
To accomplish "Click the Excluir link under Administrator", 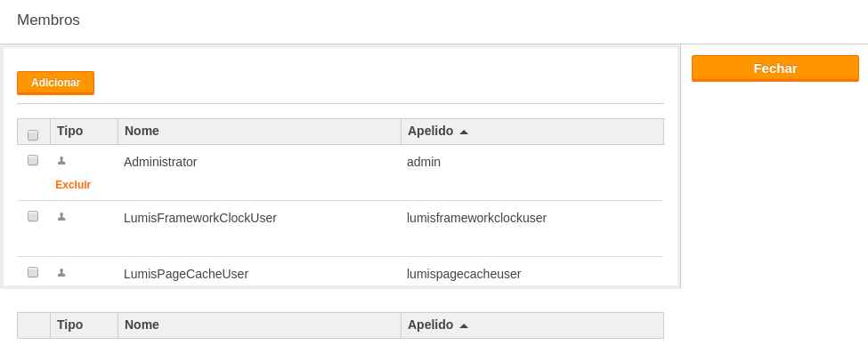I will point(73,185).
